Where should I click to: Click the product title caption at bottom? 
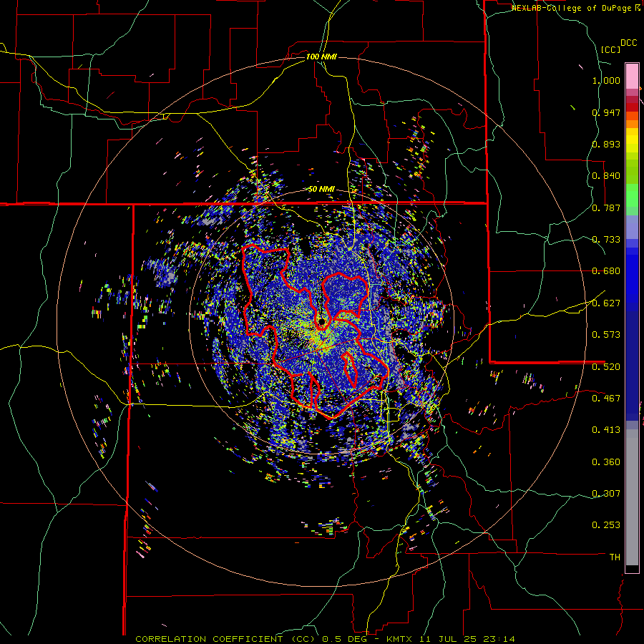[326, 639]
